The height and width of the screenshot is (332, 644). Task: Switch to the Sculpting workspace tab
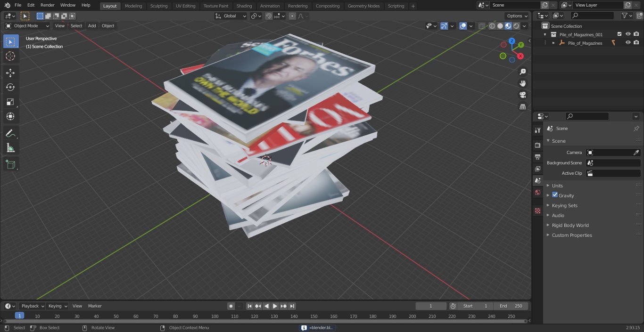(x=159, y=6)
